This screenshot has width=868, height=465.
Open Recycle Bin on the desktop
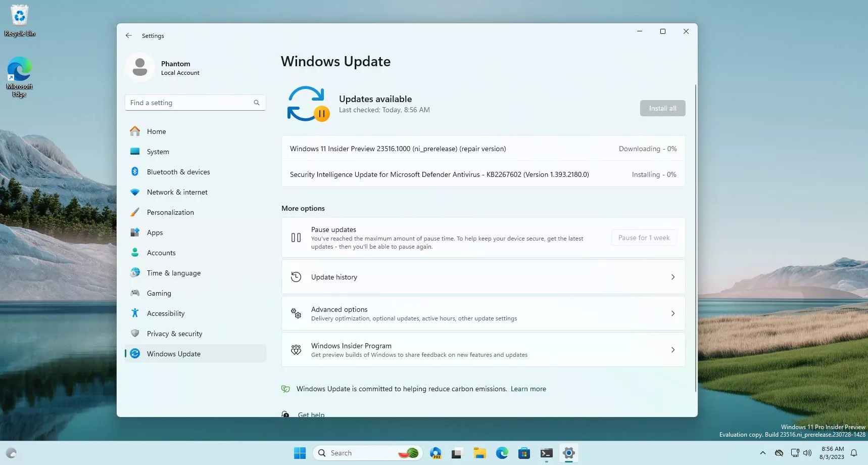(x=20, y=20)
